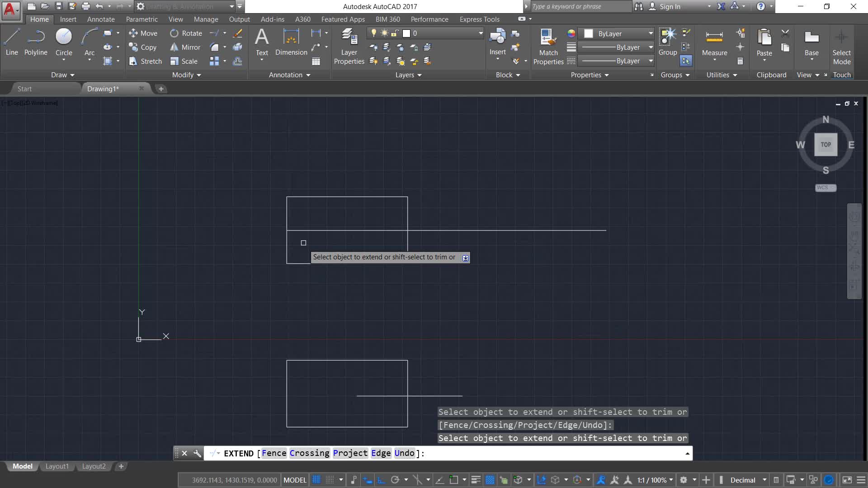Switch to the Layout1 tab
Screen dimensions: 868x488
[57, 466]
